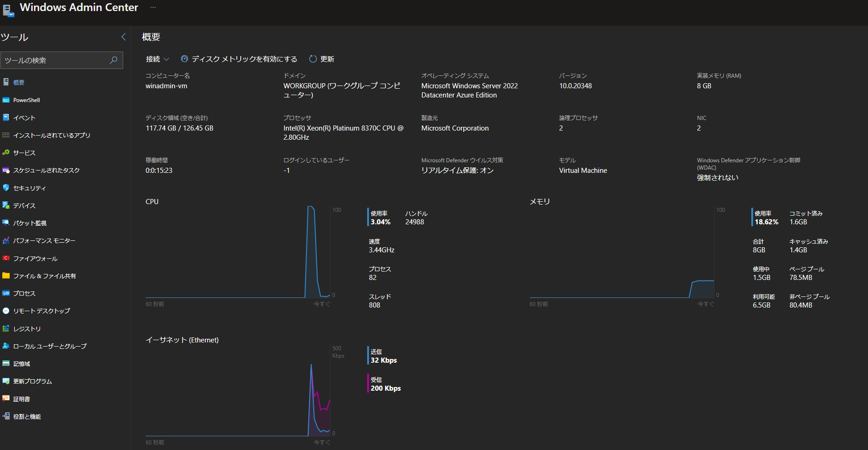Open the 更新プログラム (Updates) tool
This screenshot has width=868, height=450.
32,381
